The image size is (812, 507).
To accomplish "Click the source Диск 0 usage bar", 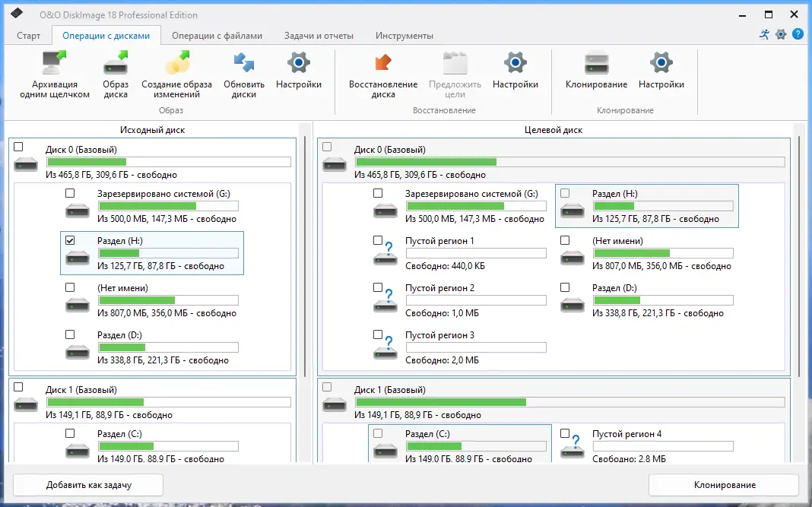I will point(168,162).
